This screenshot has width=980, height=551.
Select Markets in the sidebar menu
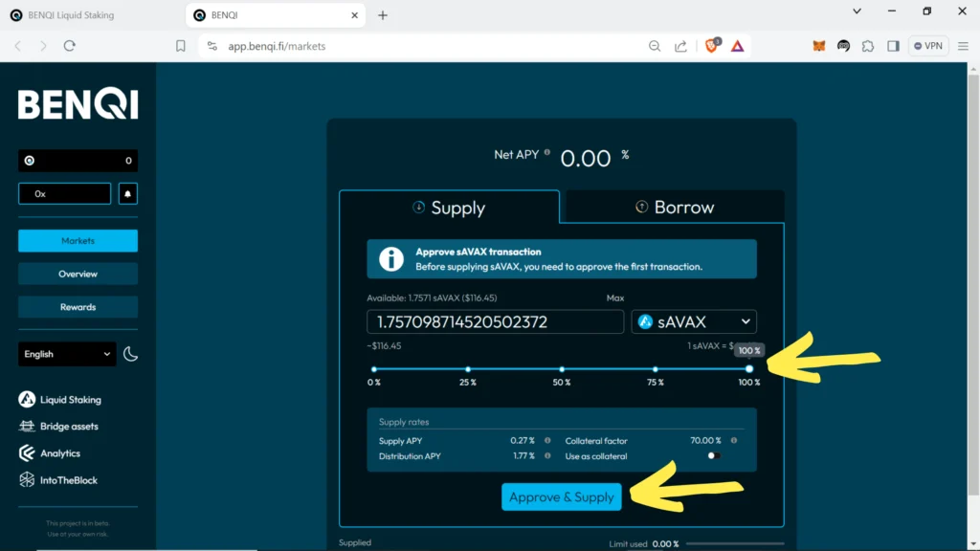(x=78, y=241)
